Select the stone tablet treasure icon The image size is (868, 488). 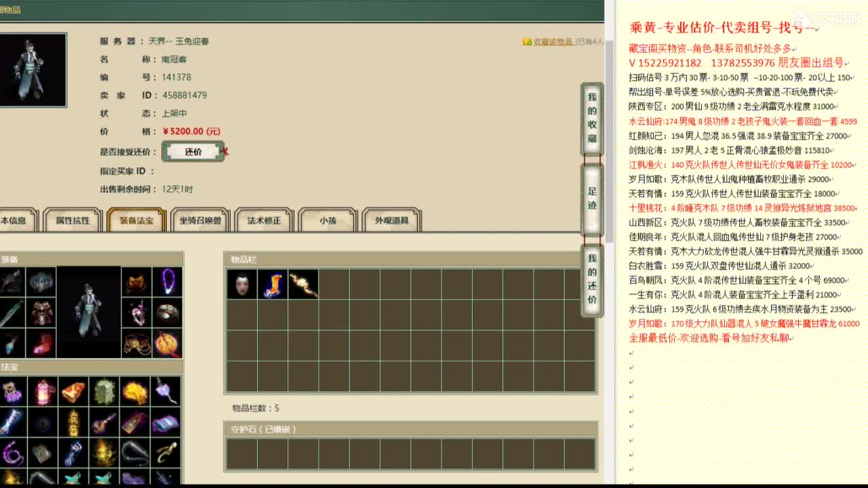pyautogui.click(x=43, y=452)
